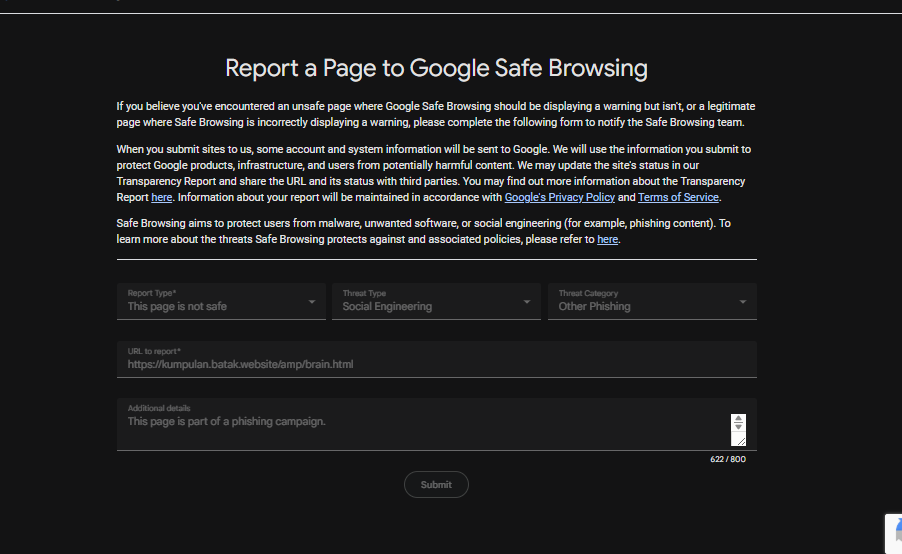This screenshot has width=902, height=554.
Task: Open the Transparency Report 'here' link
Action: pyautogui.click(x=162, y=197)
